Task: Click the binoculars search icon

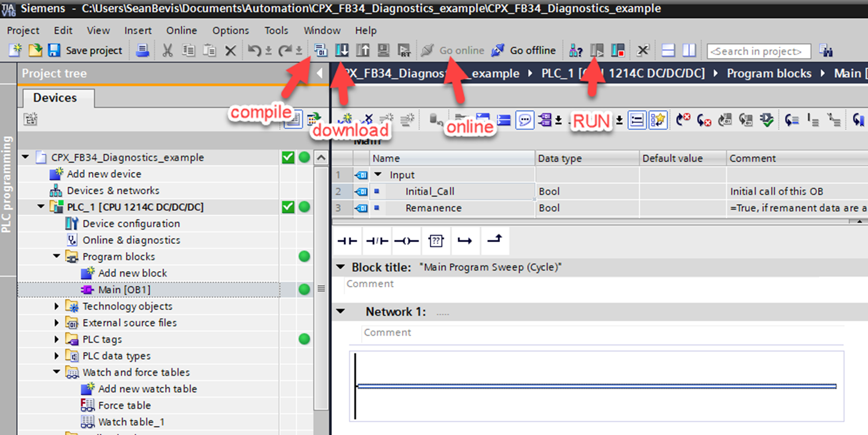Action: coord(826,50)
